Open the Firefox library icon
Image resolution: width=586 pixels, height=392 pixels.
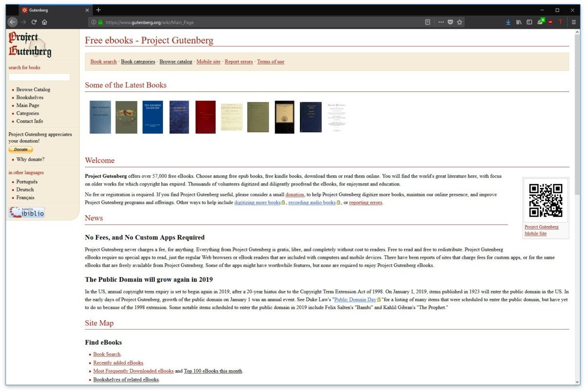[519, 22]
